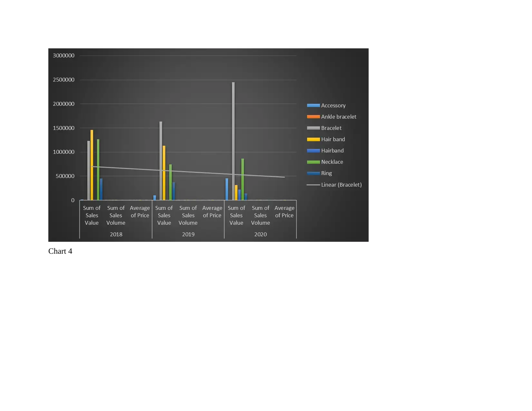Viewport: 532px width, 411px height.
Task: Click 2019 Sum of Sales Value label
Action: [x=164, y=215]
